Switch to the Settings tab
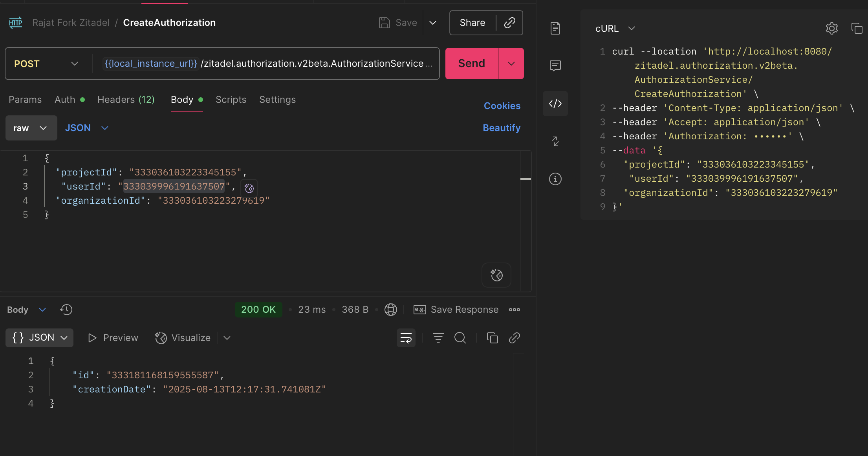The image size is (868, 456). tap(277, 100)
